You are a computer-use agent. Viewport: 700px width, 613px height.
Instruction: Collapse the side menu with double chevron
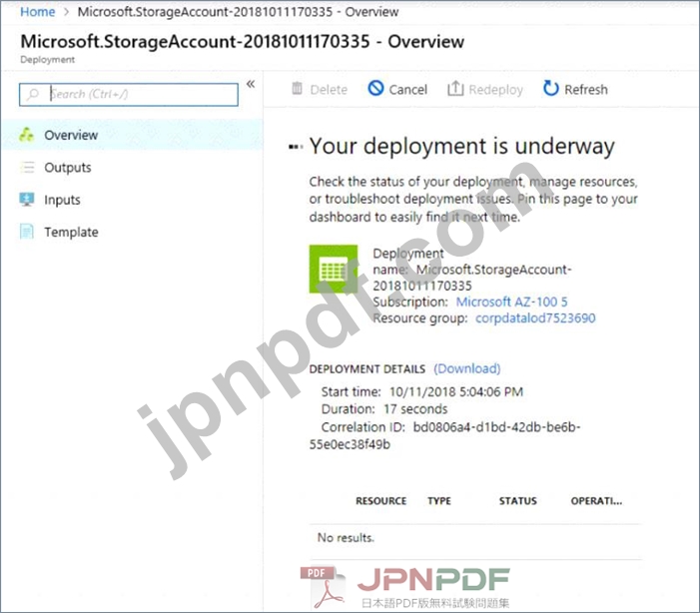click(251, 84)
